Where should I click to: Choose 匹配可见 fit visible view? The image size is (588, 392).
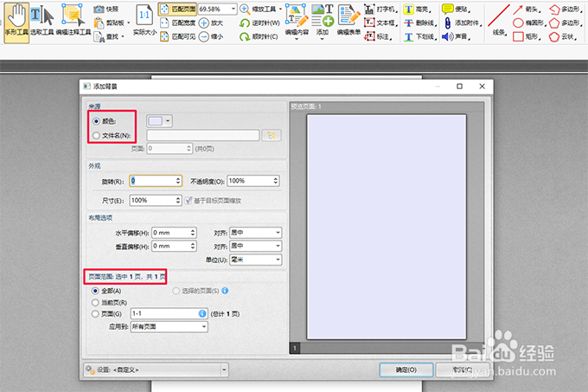[x=178, y=36]
